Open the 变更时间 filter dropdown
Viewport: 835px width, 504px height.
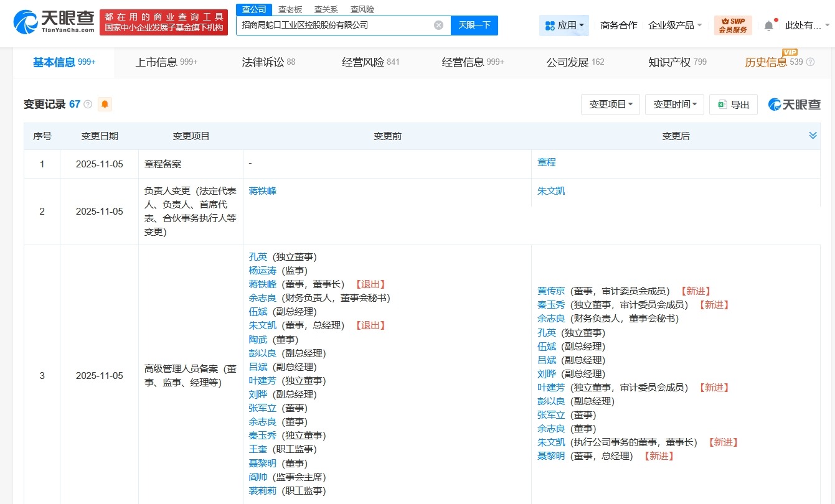tap(674, 105)
